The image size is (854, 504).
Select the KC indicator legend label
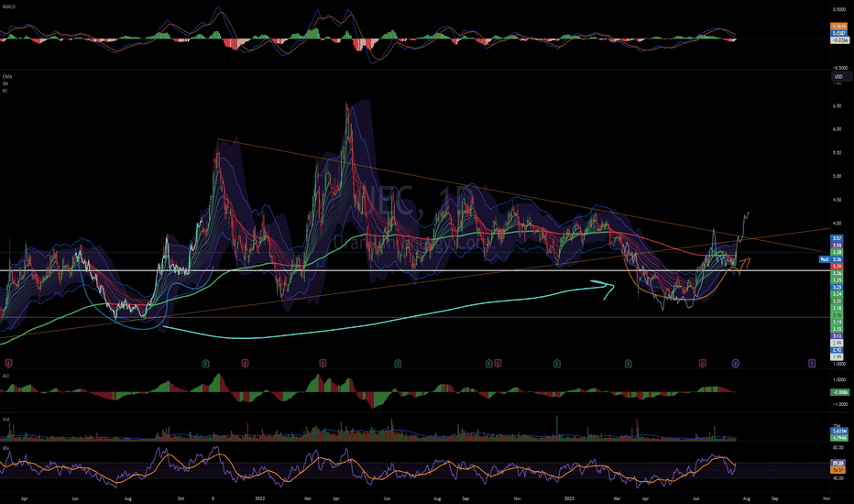point(5,91)
